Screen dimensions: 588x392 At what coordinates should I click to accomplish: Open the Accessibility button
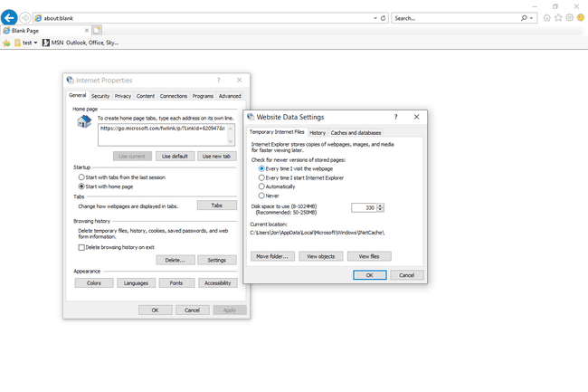(x=217, y=282)
